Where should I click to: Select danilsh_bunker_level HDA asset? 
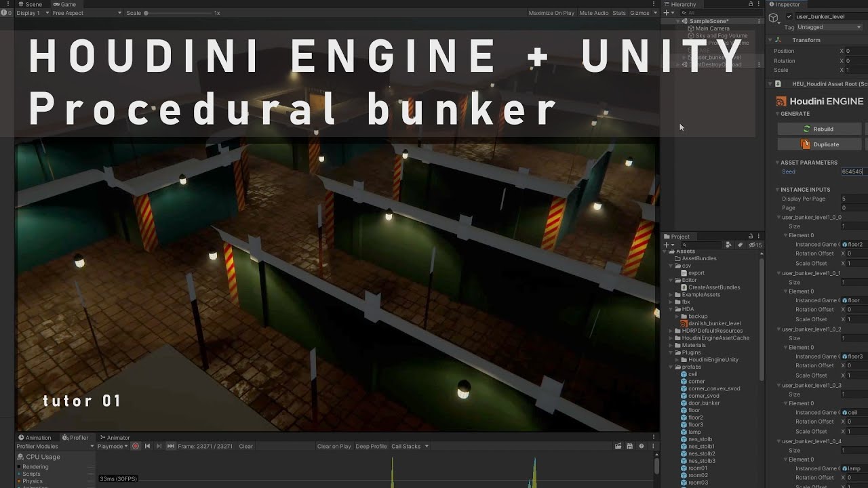[710, 323]
